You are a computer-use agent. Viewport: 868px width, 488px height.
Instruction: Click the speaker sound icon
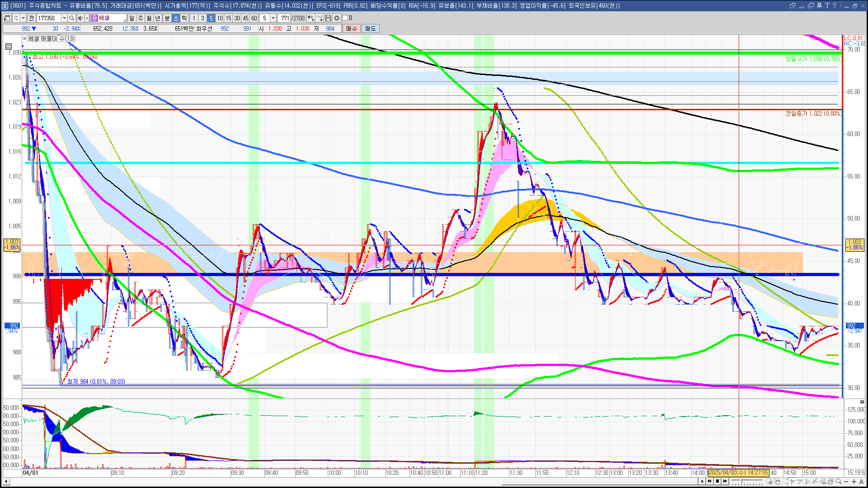click(x=80, y=18)
